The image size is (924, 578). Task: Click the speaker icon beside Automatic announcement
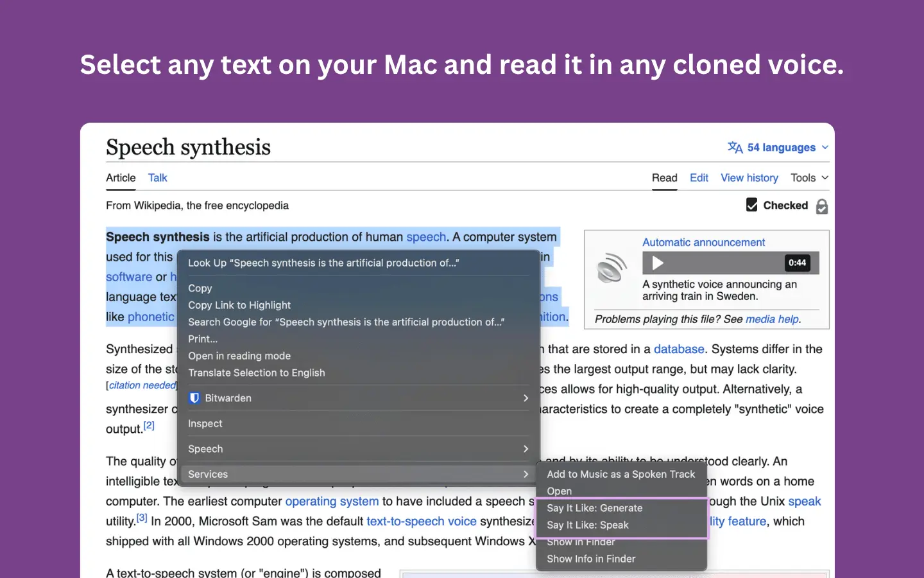coord(612,268)
